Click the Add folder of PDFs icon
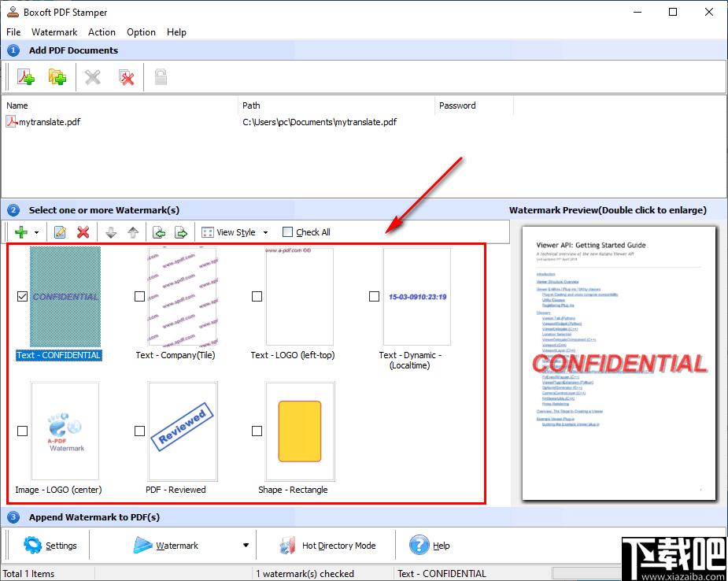 click(x=57, y=77)
